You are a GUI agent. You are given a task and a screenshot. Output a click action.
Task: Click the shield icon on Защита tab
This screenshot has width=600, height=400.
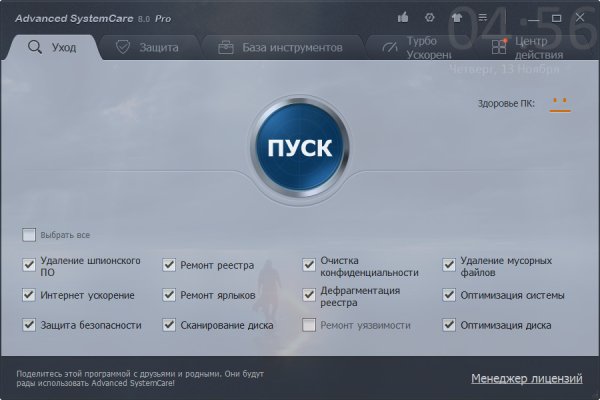[123, 47]
